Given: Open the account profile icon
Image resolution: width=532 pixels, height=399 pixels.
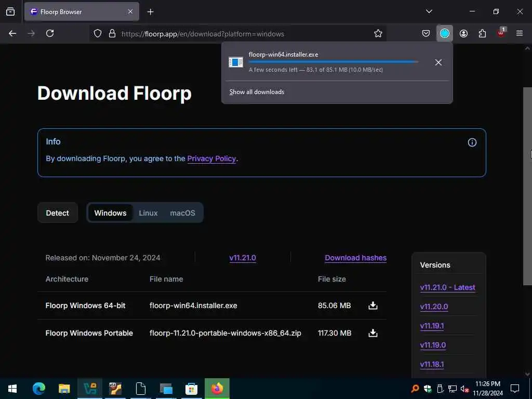Looking at the screenshot, I should (463, 33).
